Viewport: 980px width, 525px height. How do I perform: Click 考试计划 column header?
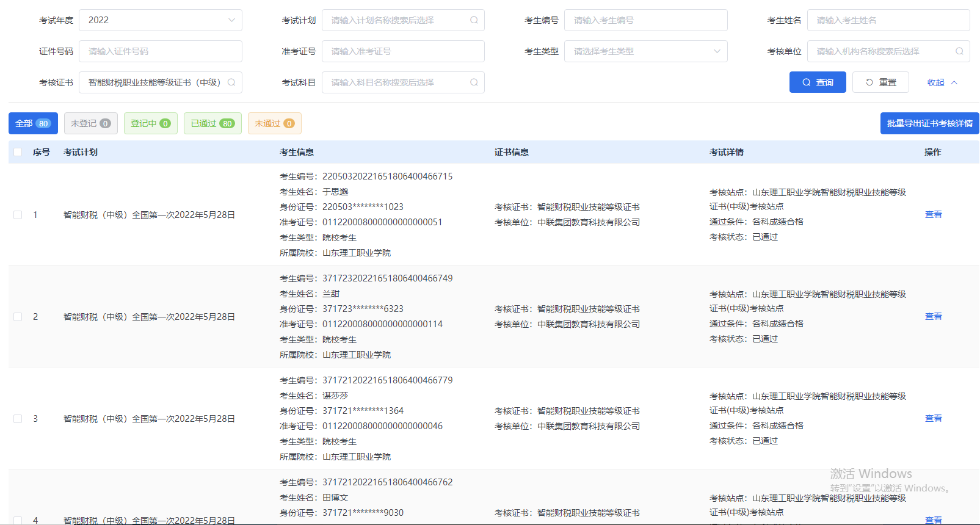coord(81,152)
